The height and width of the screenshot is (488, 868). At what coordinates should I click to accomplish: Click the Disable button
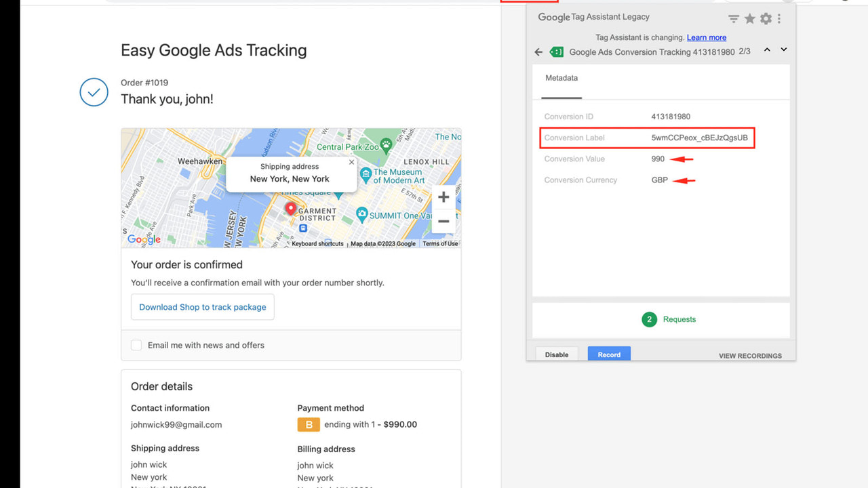coord(556,354)
